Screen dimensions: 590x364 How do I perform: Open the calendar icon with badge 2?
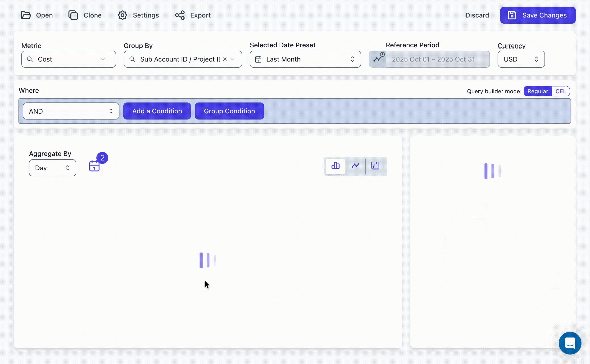[x=95, y=166]
